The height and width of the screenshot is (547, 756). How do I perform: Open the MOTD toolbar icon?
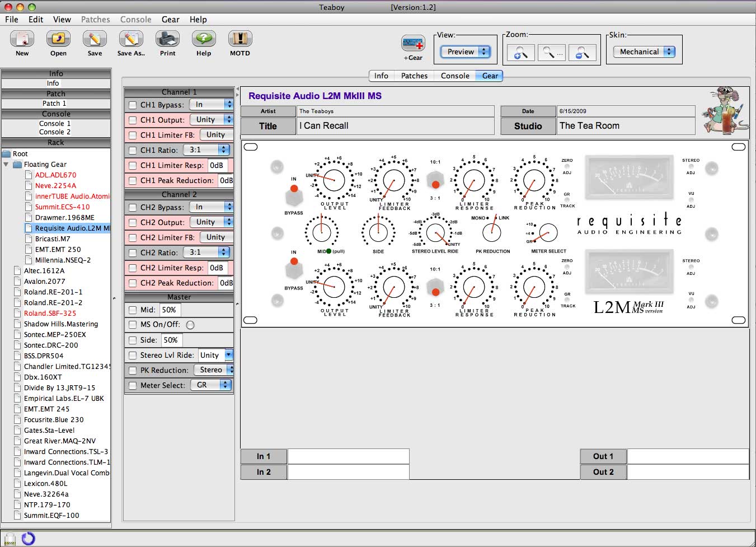point(240,39)
